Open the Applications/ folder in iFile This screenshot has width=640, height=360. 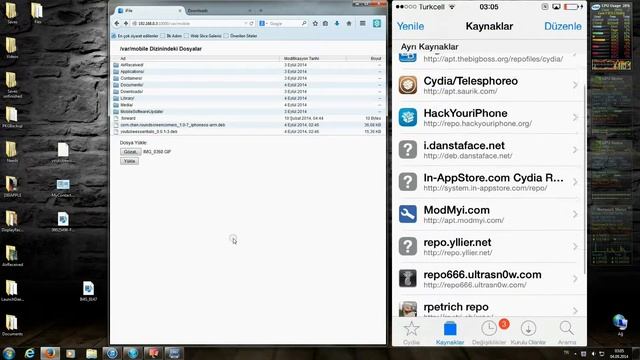point(132,71)
